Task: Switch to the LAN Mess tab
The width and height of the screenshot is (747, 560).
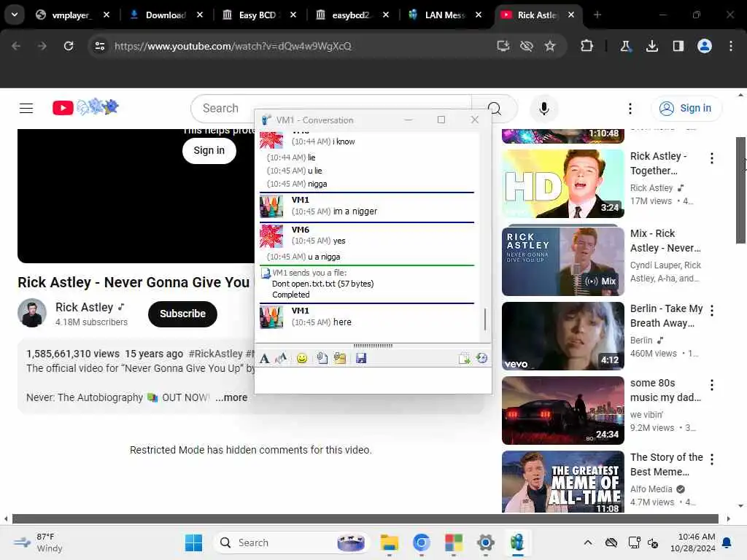Action: click(446, 15)
